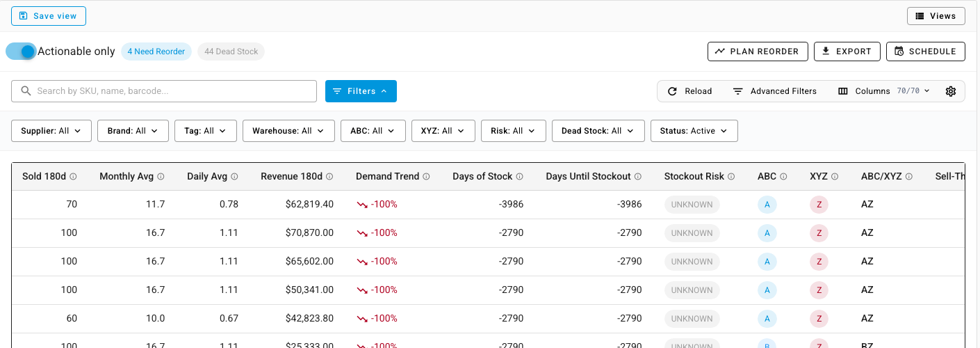Expand the ABC filter dropdown
The height and width of the screenshot is (348, 980).
click(373, 131)
